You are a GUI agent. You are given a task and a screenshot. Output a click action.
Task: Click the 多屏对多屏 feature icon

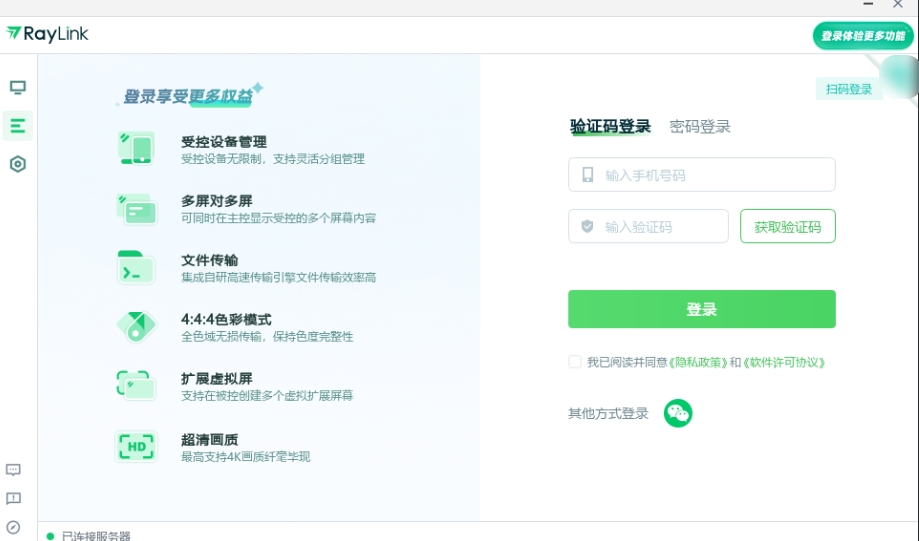pyautogui.click(x=136, y=209)
